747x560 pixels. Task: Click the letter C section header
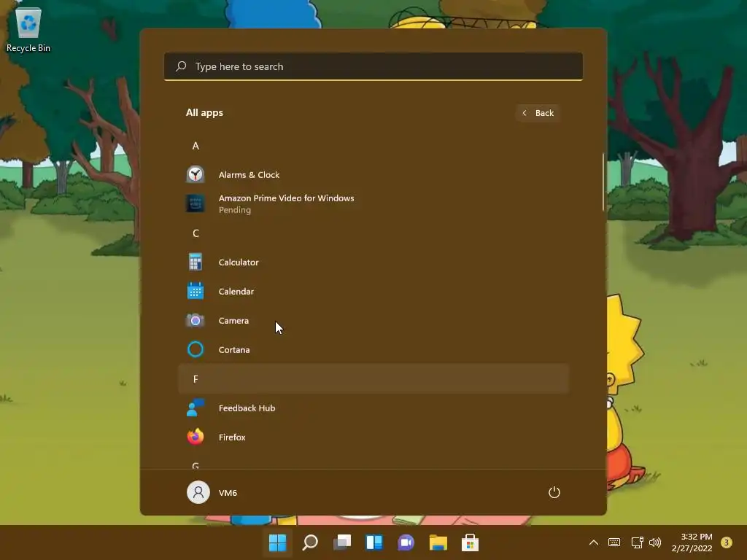373,233
